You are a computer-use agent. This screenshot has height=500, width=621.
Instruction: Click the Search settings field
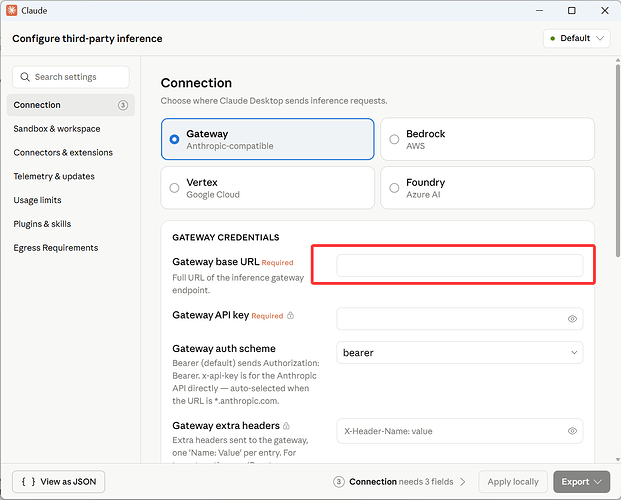pos(71,77)
